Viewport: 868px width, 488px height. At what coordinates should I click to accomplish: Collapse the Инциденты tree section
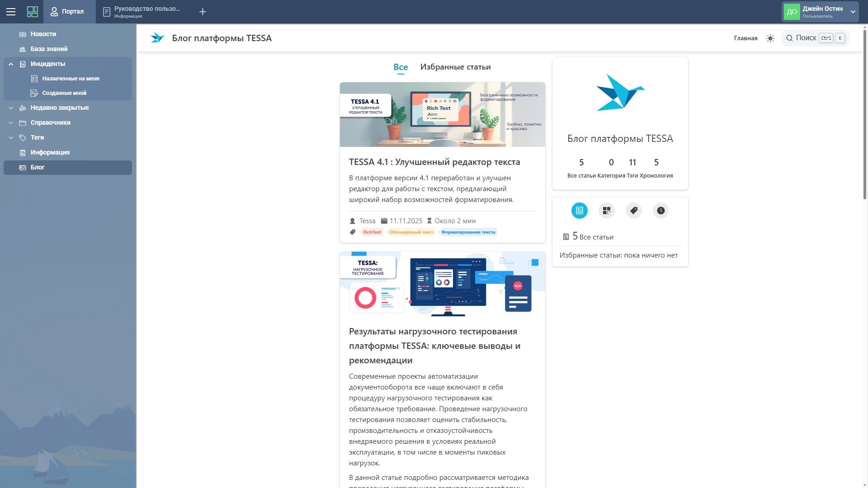tap(11, 64)
